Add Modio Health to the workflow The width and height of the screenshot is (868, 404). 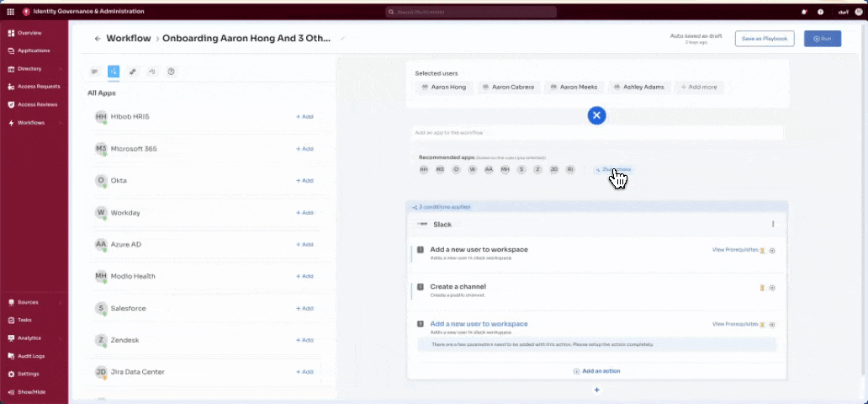pos(304,276)
